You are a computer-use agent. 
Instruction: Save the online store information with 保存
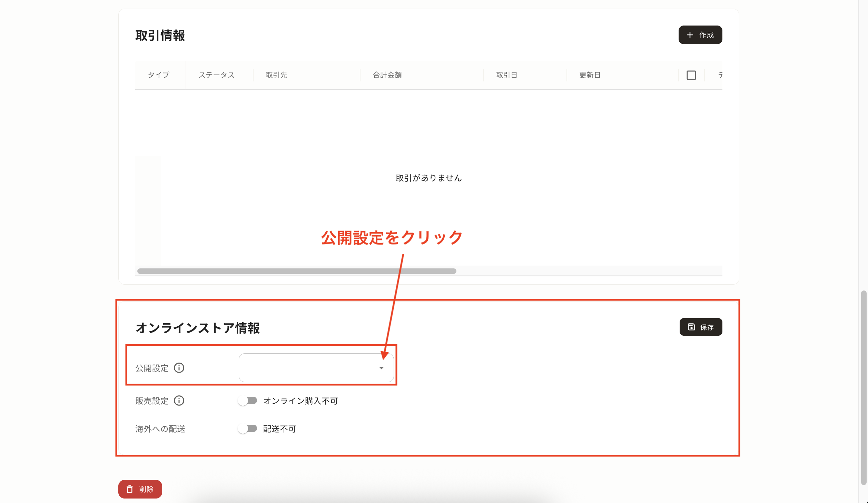(700, 327)
